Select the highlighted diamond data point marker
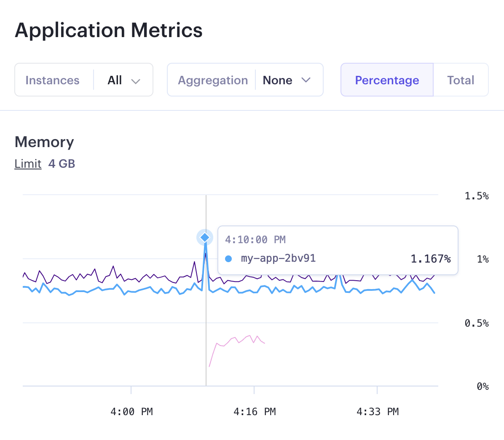 205,237
